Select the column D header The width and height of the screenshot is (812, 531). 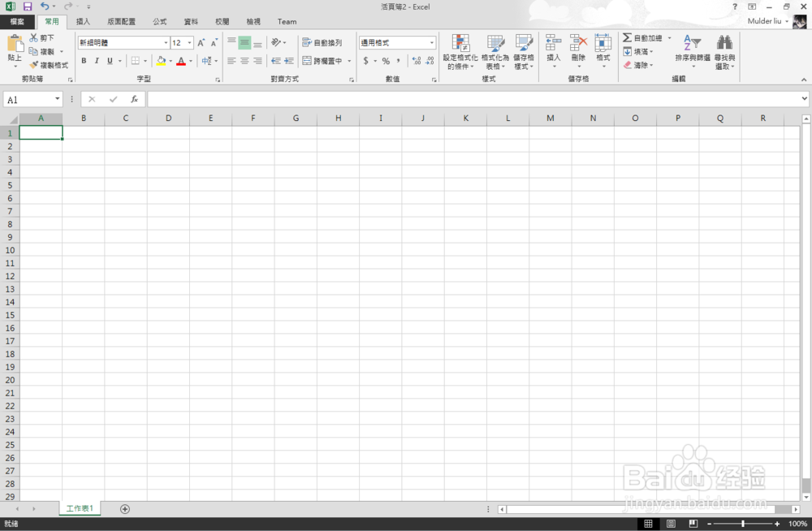(x=168, y=118)
